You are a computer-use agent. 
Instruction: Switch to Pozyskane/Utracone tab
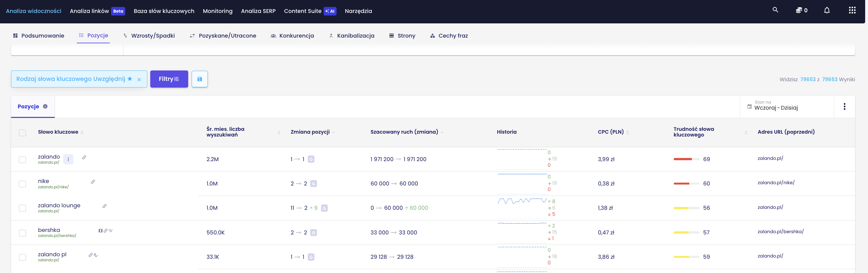click(x=223, y=36)
